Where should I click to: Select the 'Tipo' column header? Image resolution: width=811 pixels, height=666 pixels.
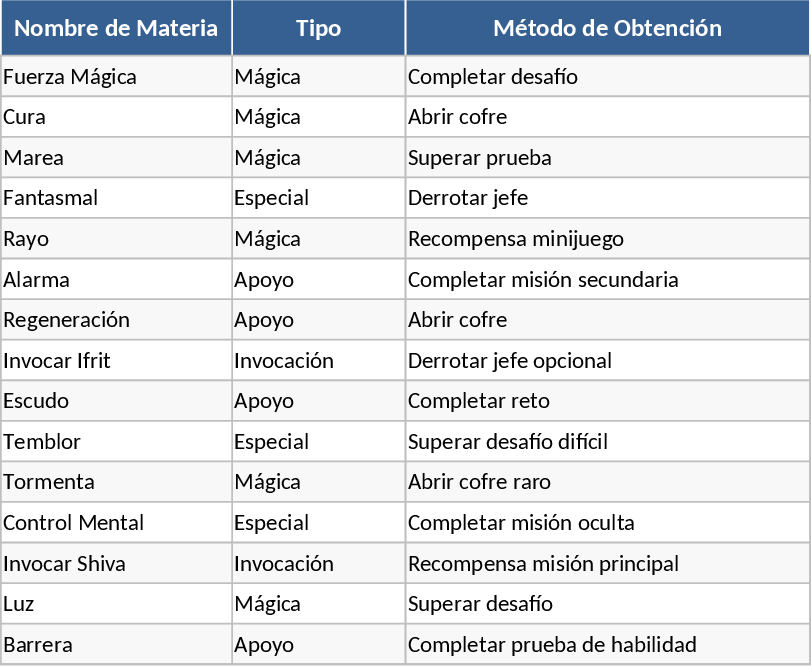click(x=318, y=28)
